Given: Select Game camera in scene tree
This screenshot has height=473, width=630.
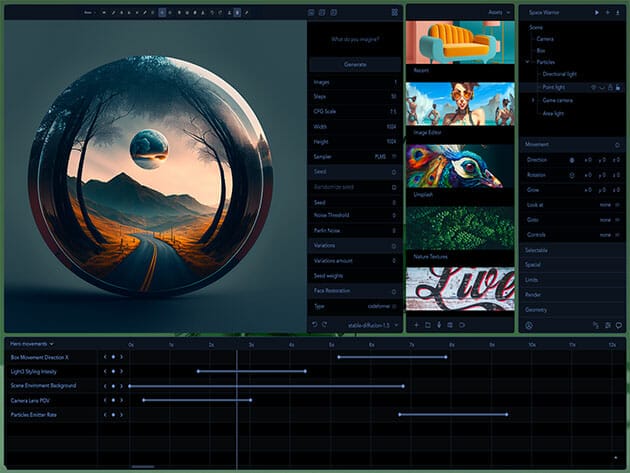Looking at the screenshot, I should pos(558,101).
